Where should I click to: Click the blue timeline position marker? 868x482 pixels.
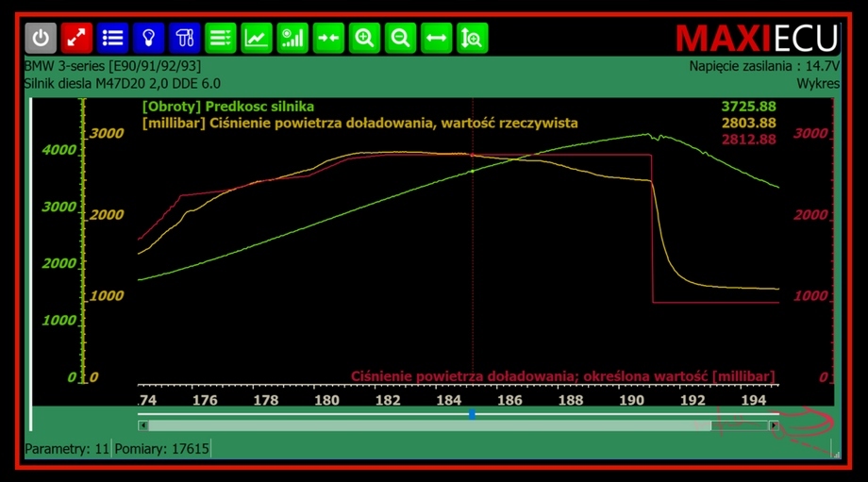tap(472, 414)
